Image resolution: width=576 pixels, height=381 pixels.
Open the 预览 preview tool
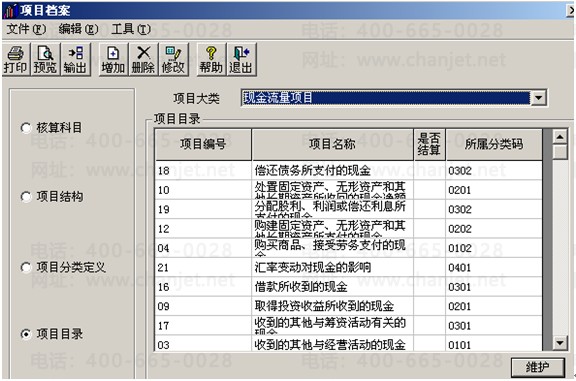tap(45, 60)
